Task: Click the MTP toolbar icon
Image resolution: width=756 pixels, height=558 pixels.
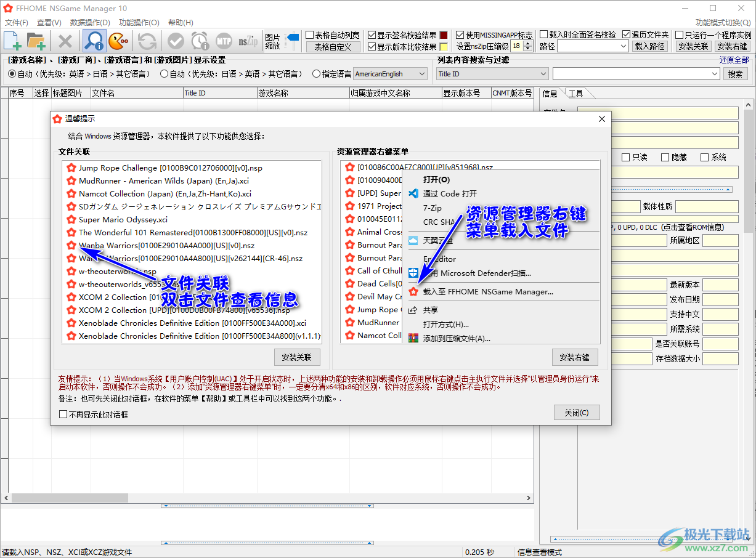Action: (x=224, y=41)
